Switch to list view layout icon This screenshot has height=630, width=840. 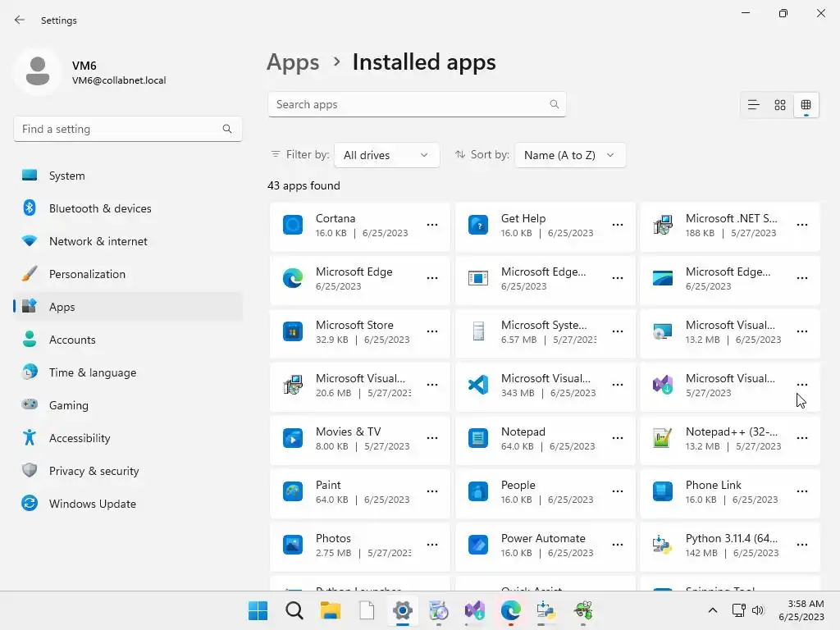tap(753, 105)
